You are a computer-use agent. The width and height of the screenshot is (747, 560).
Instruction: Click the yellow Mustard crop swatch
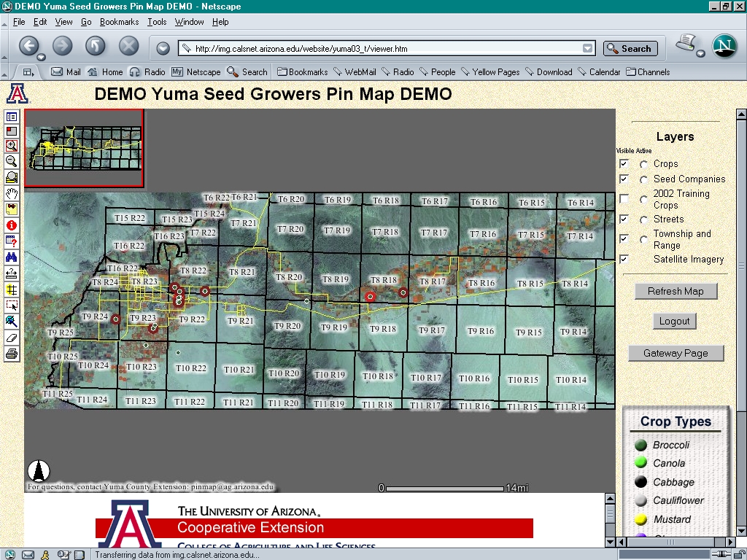641,519
